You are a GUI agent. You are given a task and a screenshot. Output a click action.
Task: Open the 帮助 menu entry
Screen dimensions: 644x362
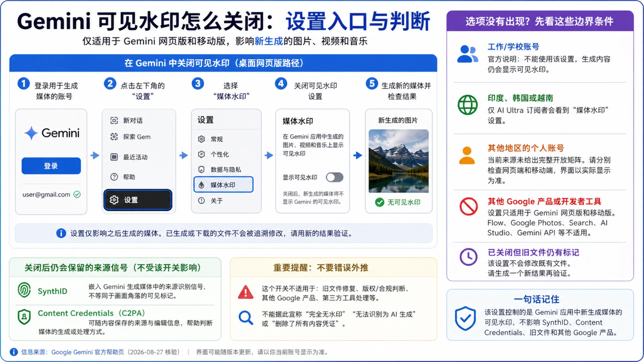[x=123, y=177]
